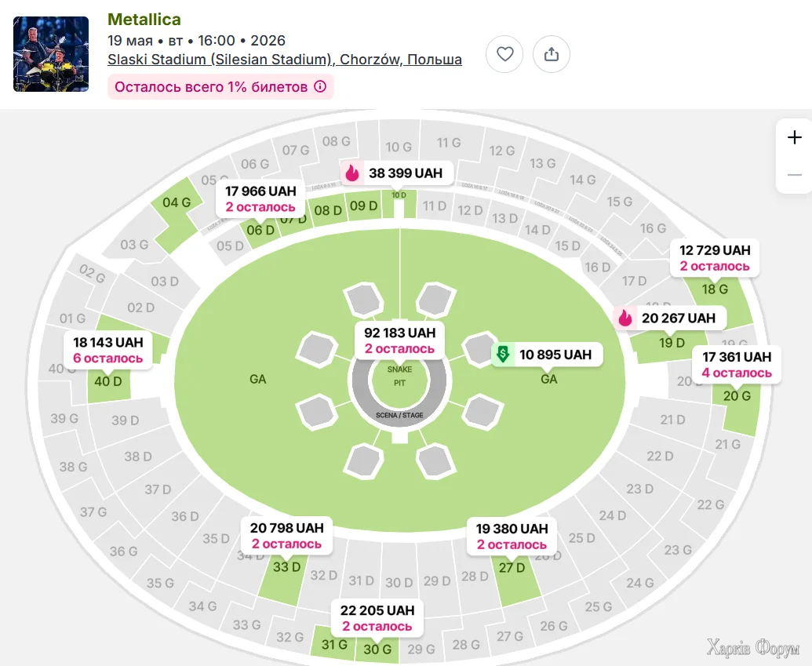Zoom out of the seat map
This screenshot has width=812, height=666.
point(794,175)
